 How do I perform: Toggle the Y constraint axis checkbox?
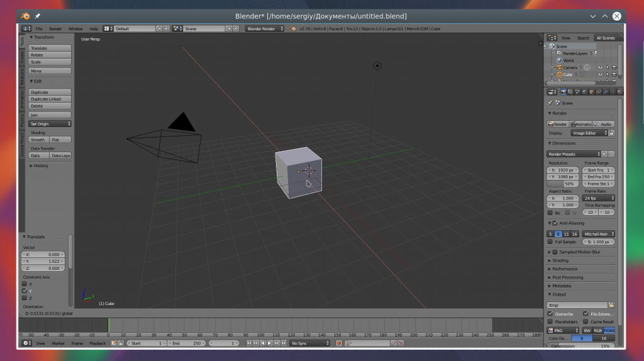click(25, 291)
